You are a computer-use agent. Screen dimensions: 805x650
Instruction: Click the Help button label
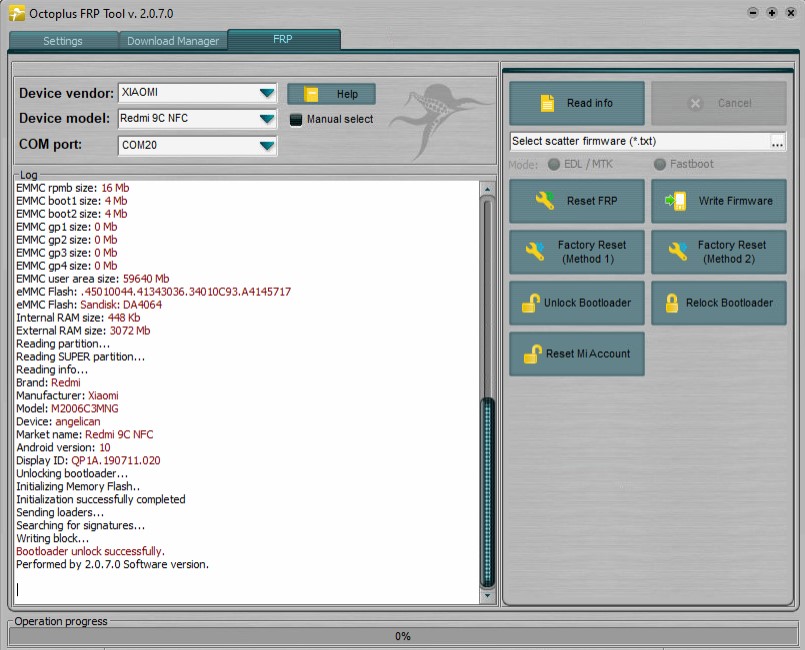point(347,94)
